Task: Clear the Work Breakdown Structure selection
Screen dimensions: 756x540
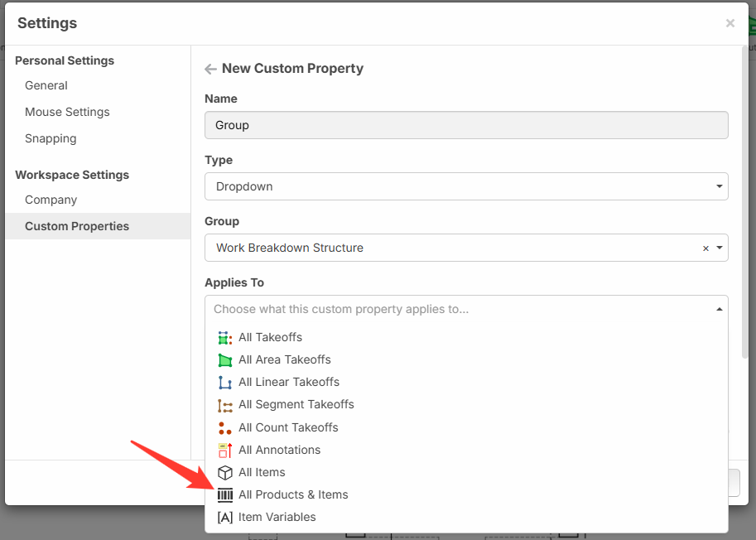Action: (705, 248)
